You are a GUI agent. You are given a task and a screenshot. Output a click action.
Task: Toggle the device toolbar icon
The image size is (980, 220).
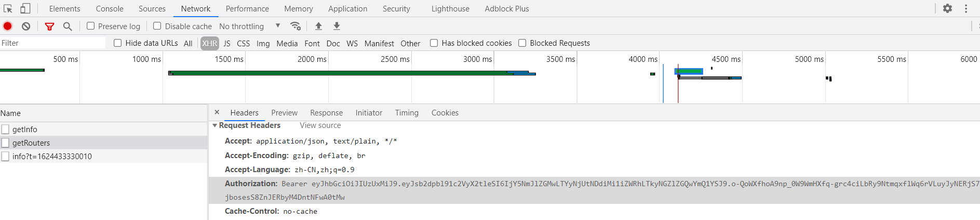point(25,8)
